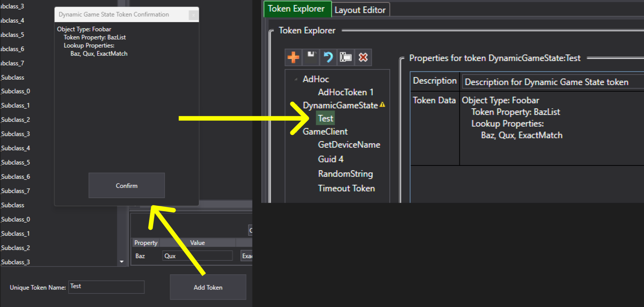Viewport: 644px width, 307px height.
Task: Switch to the Layout Editor tab
Action: point(360,10)
